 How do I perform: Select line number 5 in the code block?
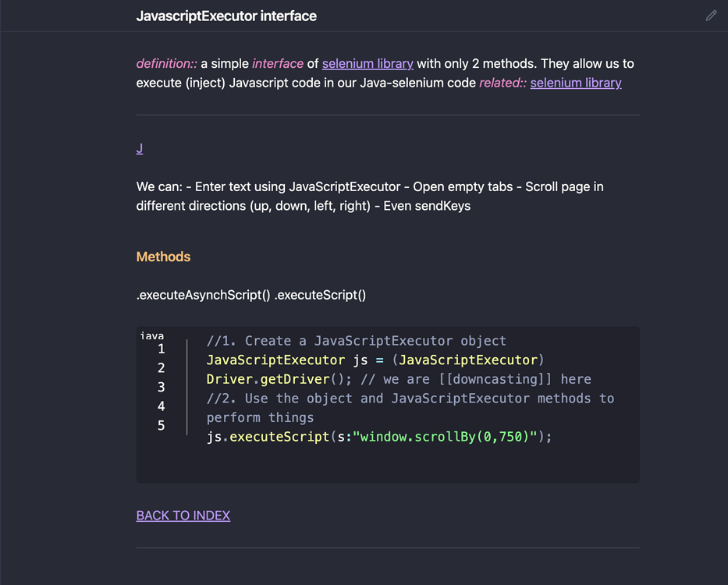point(161,426)
